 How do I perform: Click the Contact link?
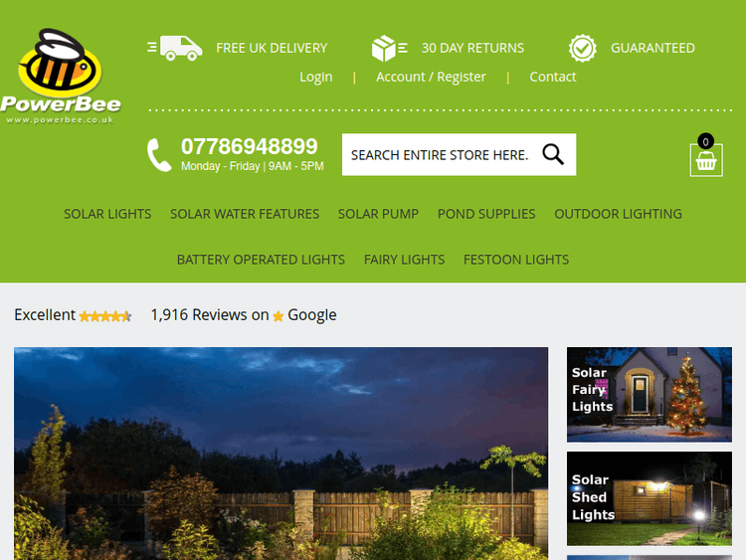553,77
